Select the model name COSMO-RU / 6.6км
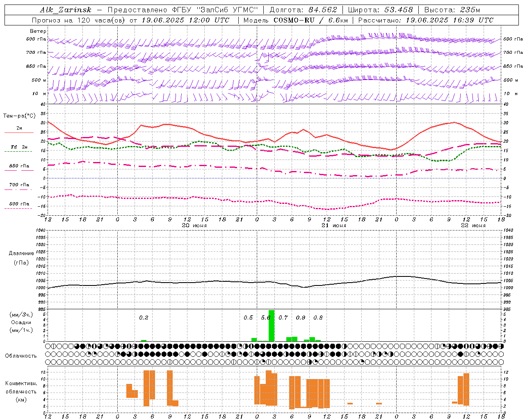The width and height of the screenshot is (525, 420). [x=310, y=20]
